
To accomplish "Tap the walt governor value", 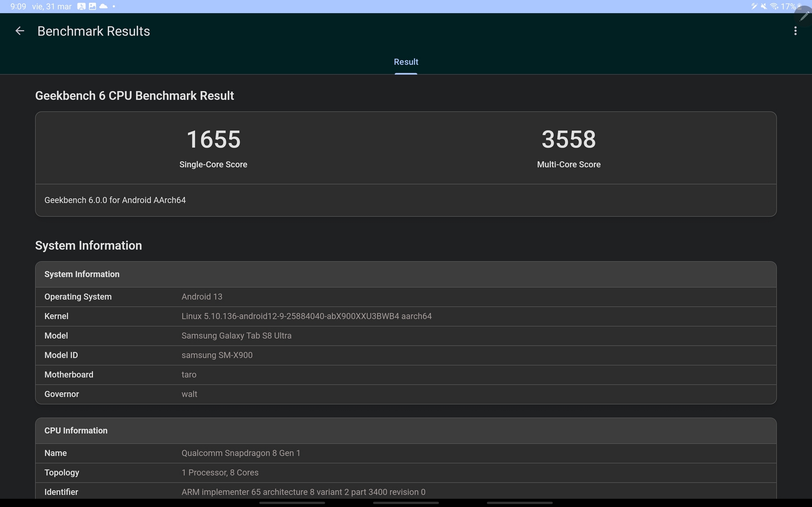I will (189, 394).
